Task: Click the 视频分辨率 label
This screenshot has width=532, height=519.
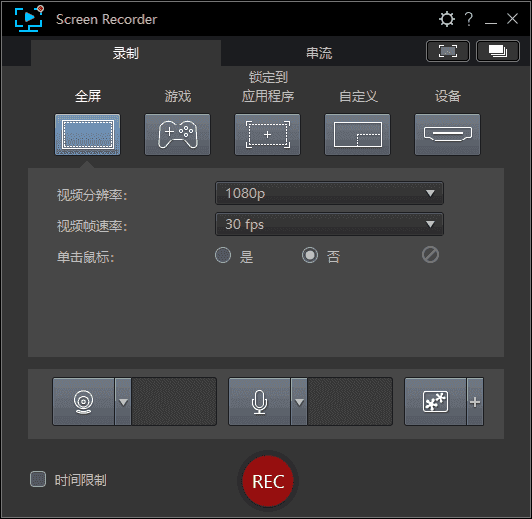Action: [x=92, y=195]
